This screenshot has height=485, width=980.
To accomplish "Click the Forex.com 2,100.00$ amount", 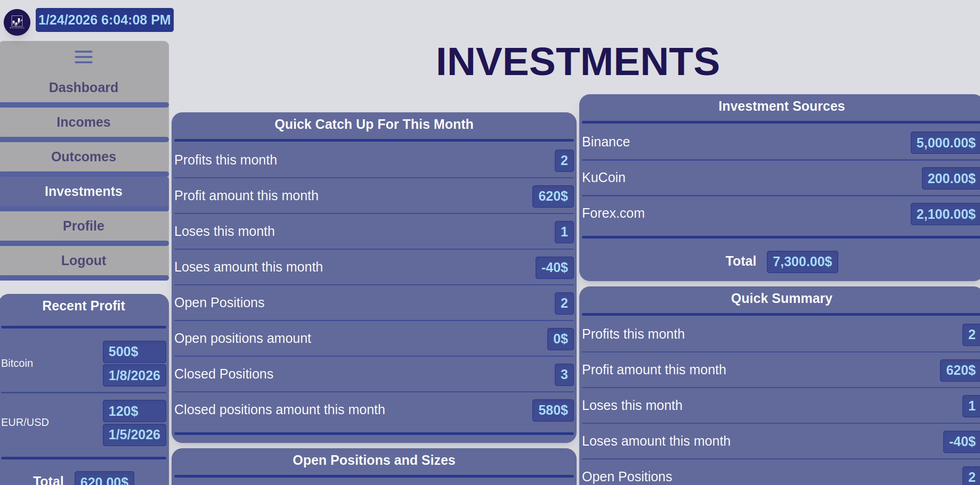I will point(945,214).
